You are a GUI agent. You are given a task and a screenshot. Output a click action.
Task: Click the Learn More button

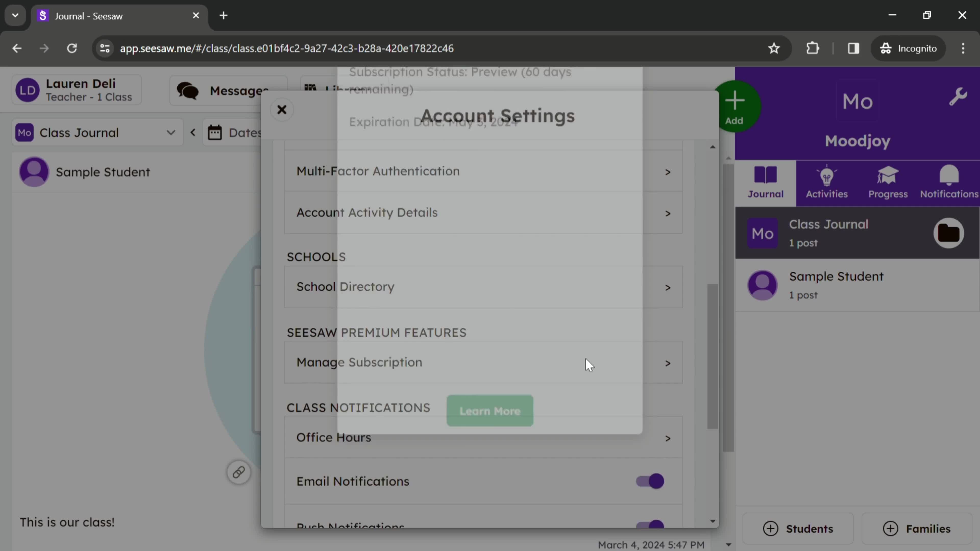(490, 411)
